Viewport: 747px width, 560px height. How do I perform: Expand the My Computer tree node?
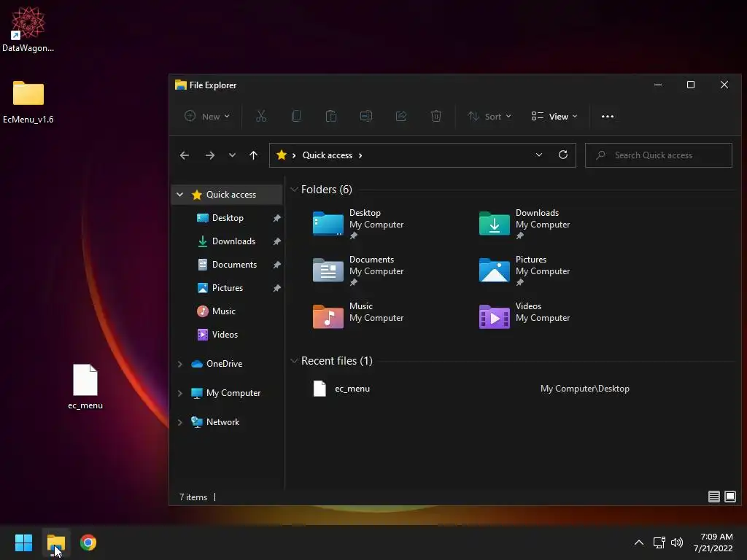tap(179, 393)
